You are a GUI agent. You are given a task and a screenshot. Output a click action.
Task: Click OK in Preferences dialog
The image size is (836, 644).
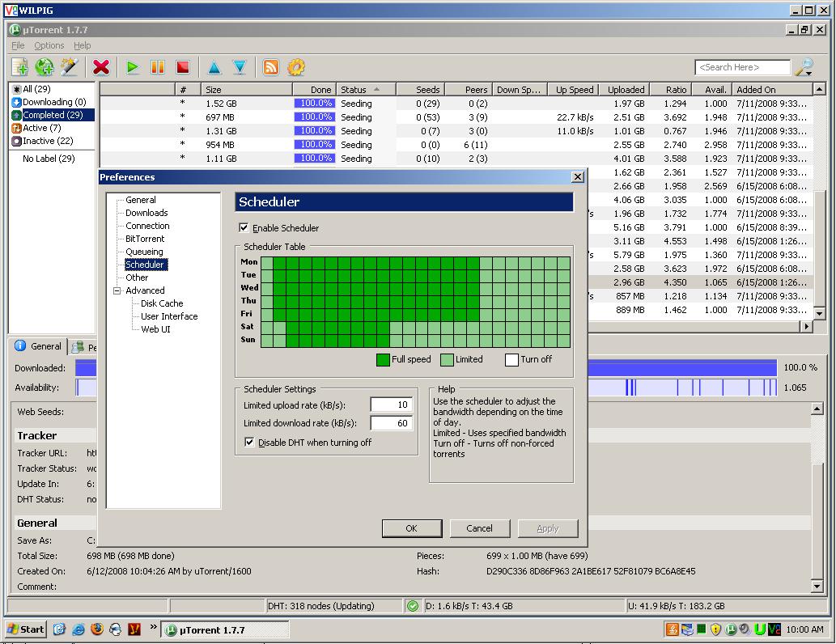click(412, 528)
